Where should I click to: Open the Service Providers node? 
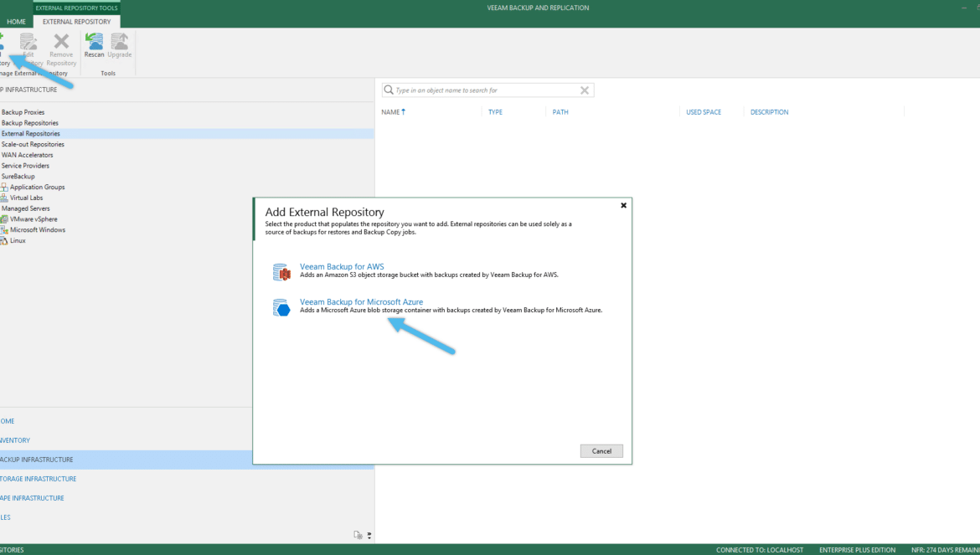[x=25, y=166]
